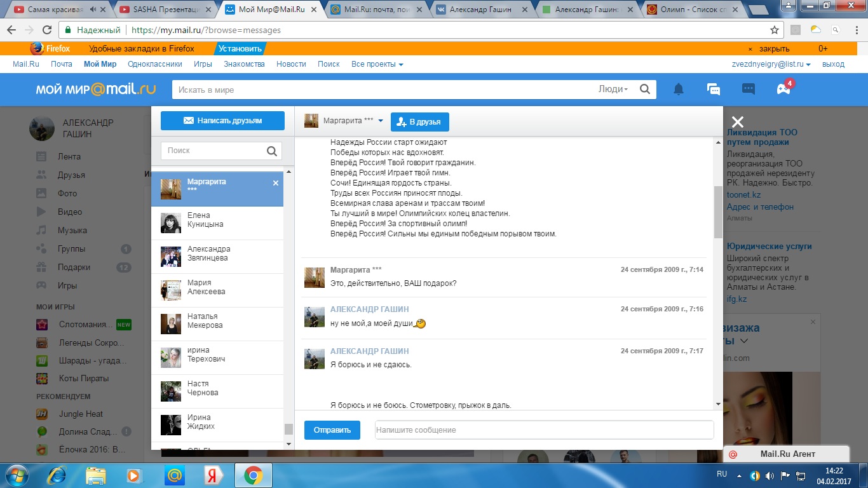Open the toonet.kz ad link

tap(743, 195)
